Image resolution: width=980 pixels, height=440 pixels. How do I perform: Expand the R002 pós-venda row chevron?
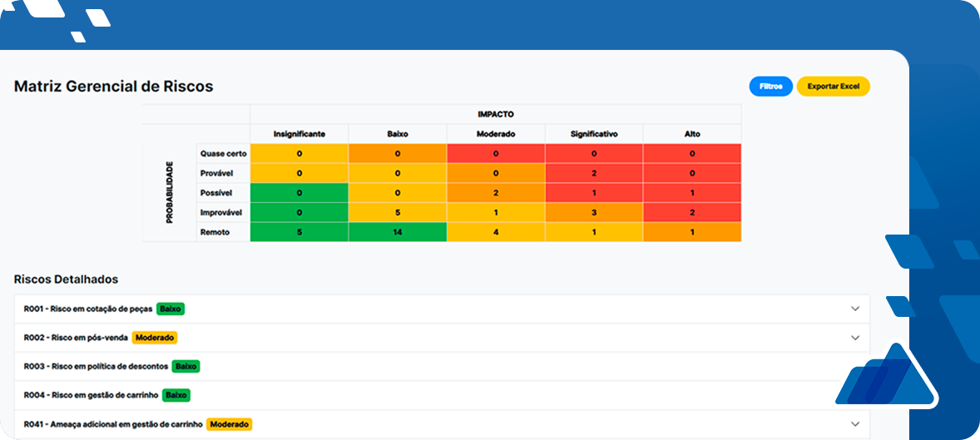click(x=854, y=338)
